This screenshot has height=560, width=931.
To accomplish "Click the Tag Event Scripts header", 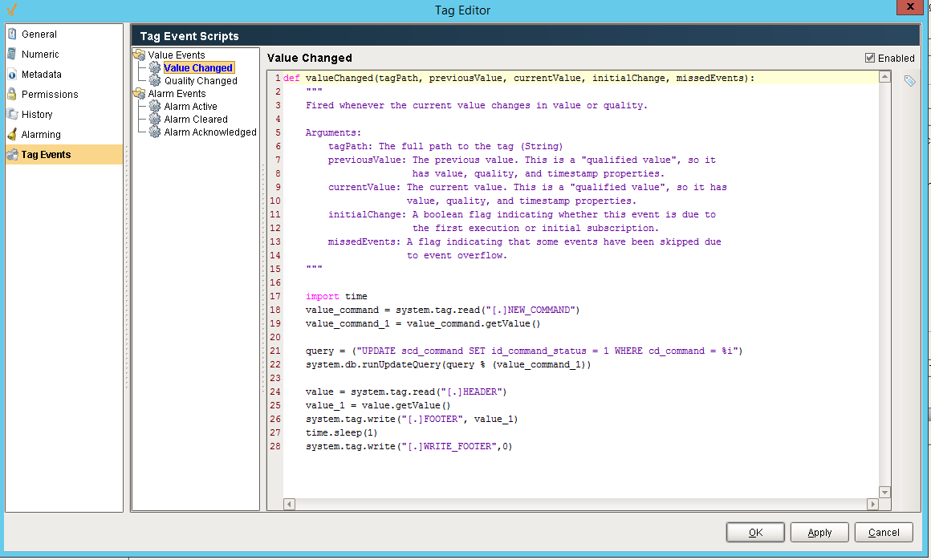I will [189, 36].
